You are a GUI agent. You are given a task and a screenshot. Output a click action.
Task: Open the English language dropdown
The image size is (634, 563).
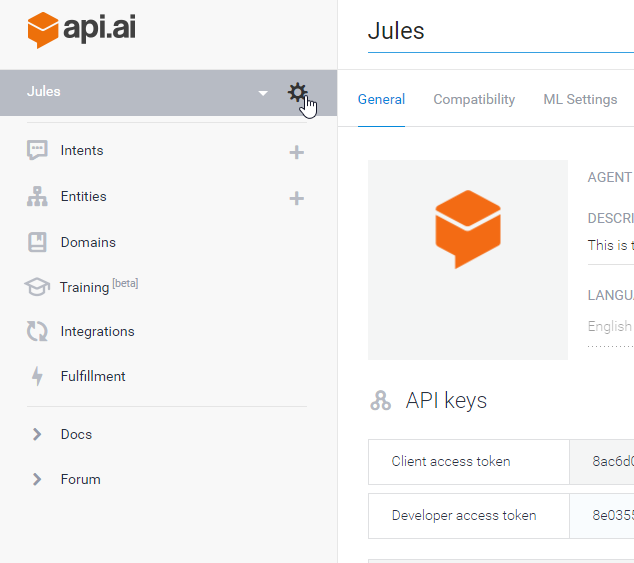pos(611,327)
